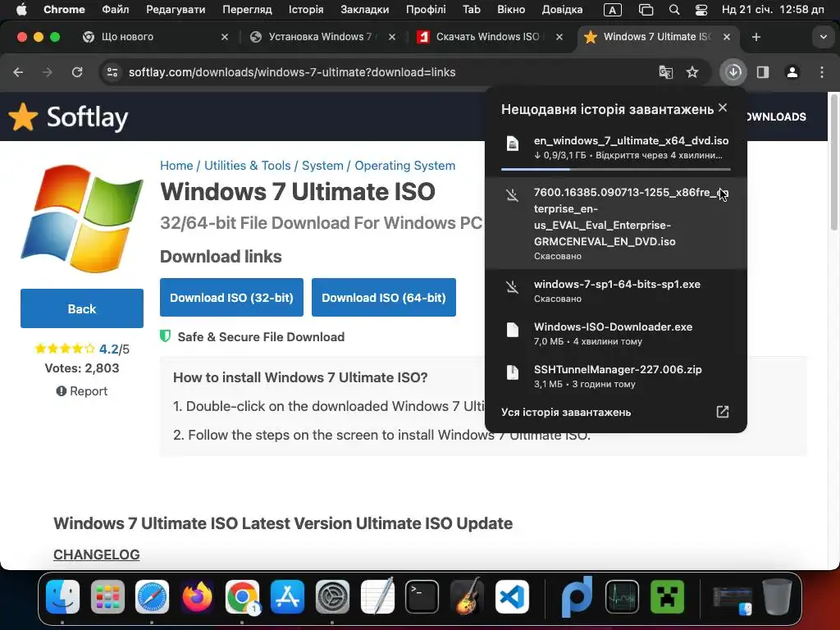This screenshot has width=840, height=630.
Task: Click Download ISO (32-bit) button
Action: pyautogui.click(x=231, y=297)
